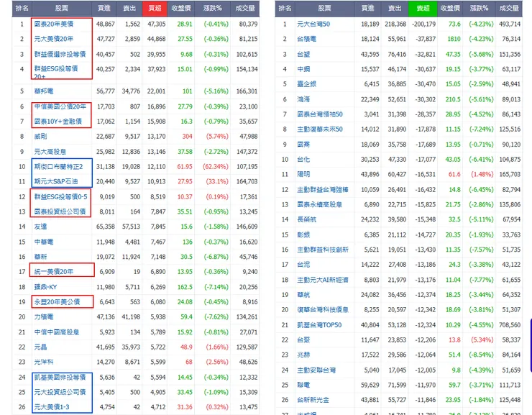The height and width of the screenshot is (415, 532).
Task: Open the 國泰投資級公司債 link
Action: pyautogui.click(x=60, y=211)
